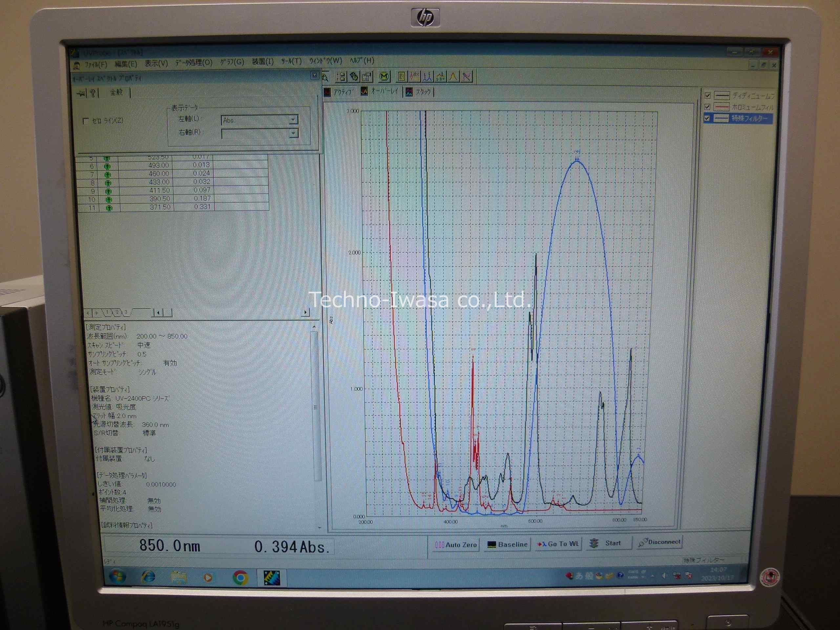Viewport: 840px width, 630px height.
Task: Click the UVProbe icon in the taskbar
Action: point(271,577)
